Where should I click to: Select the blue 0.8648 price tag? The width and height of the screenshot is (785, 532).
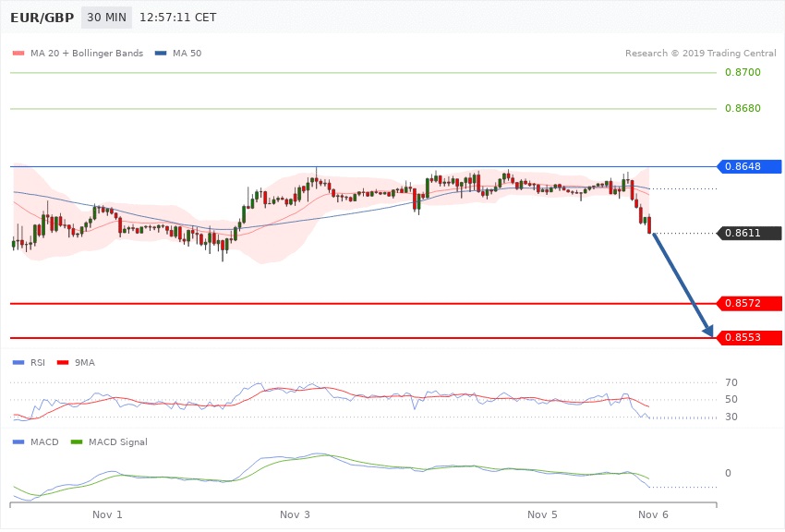(749, 167)
